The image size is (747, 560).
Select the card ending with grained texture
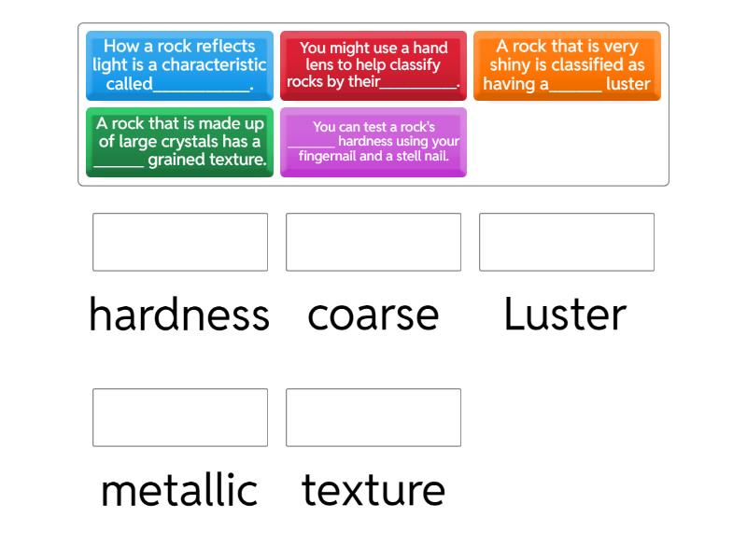(179, 142)
